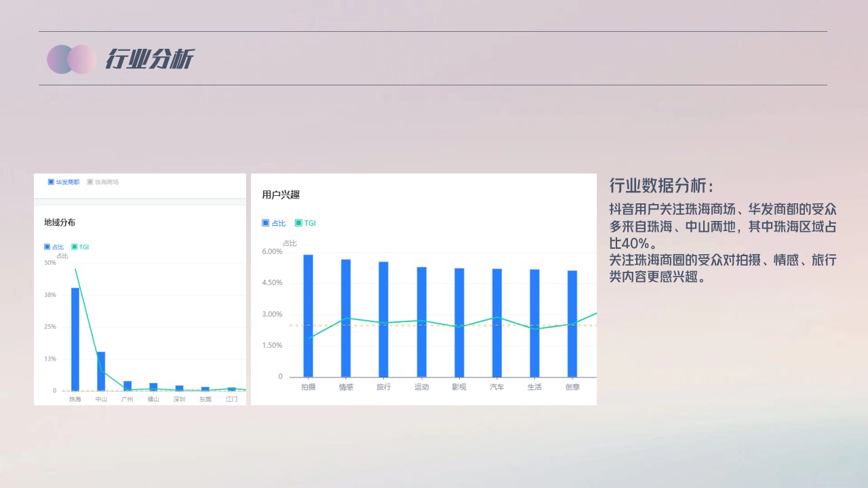The image size is (868, 488).
Task: Select the 地域分布 chart heading
Action: click(x=60, y=222)
